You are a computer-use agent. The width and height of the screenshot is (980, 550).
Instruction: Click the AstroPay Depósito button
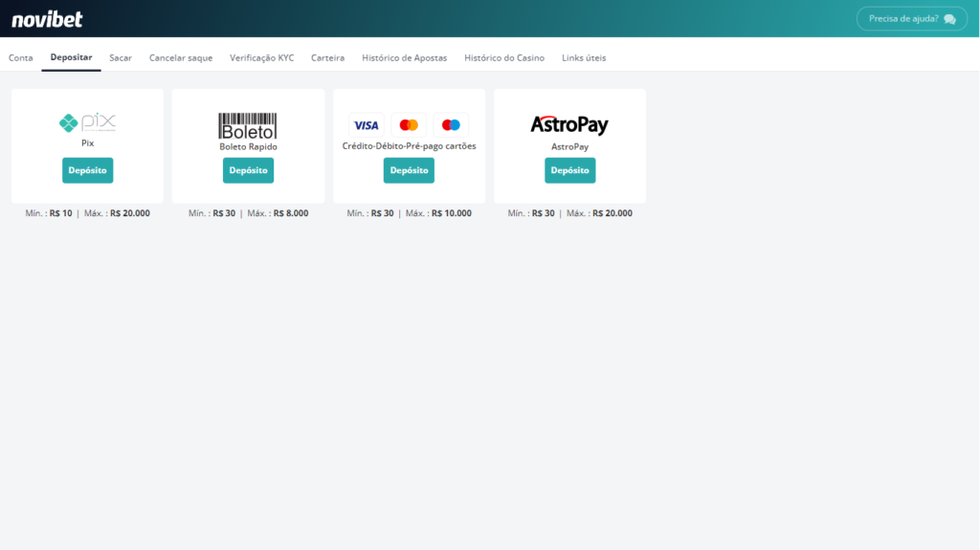tap(570, 170)
